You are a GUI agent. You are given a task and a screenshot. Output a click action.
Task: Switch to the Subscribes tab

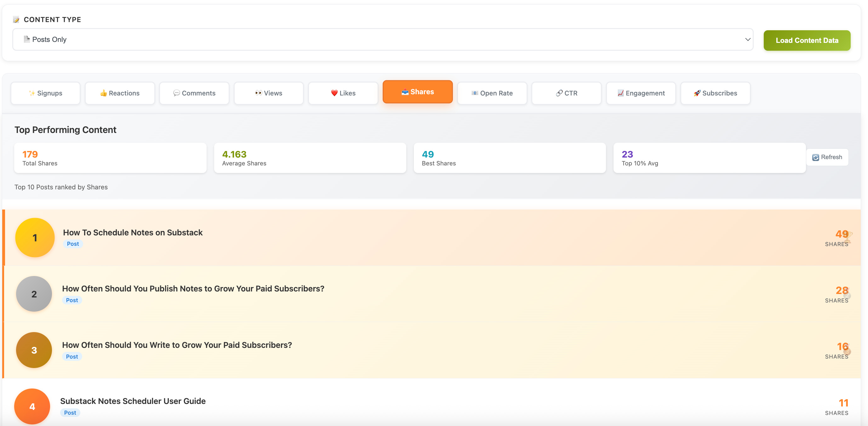[716, 93]
